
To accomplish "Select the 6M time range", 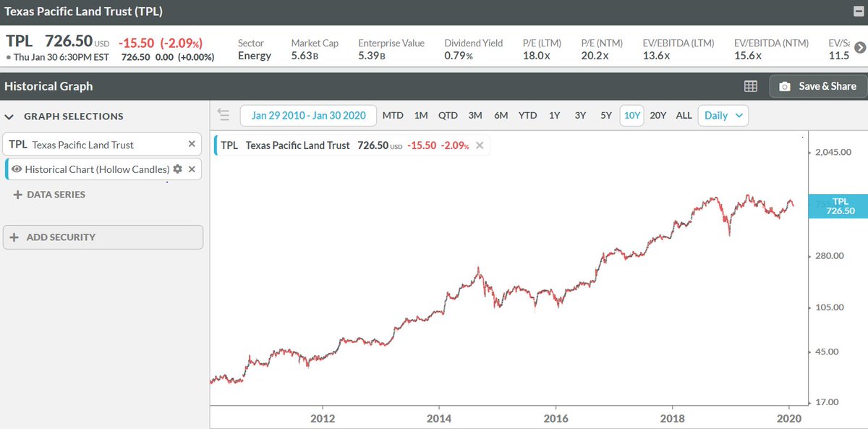I will click(501, 115).
